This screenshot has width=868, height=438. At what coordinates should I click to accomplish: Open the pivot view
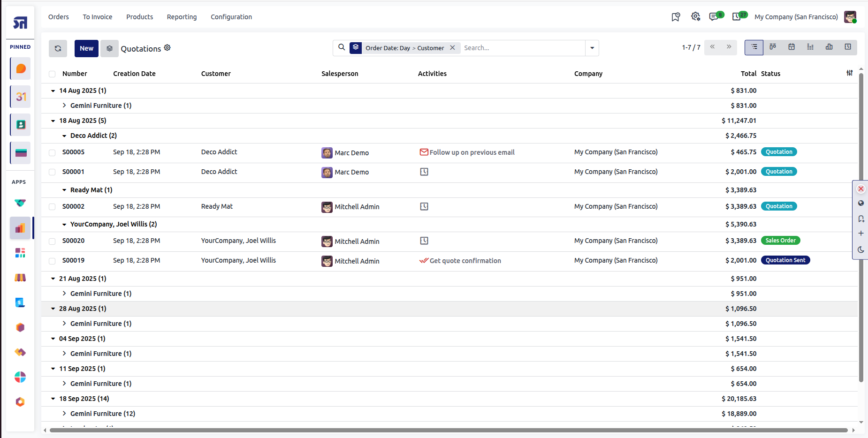point(810,47)
